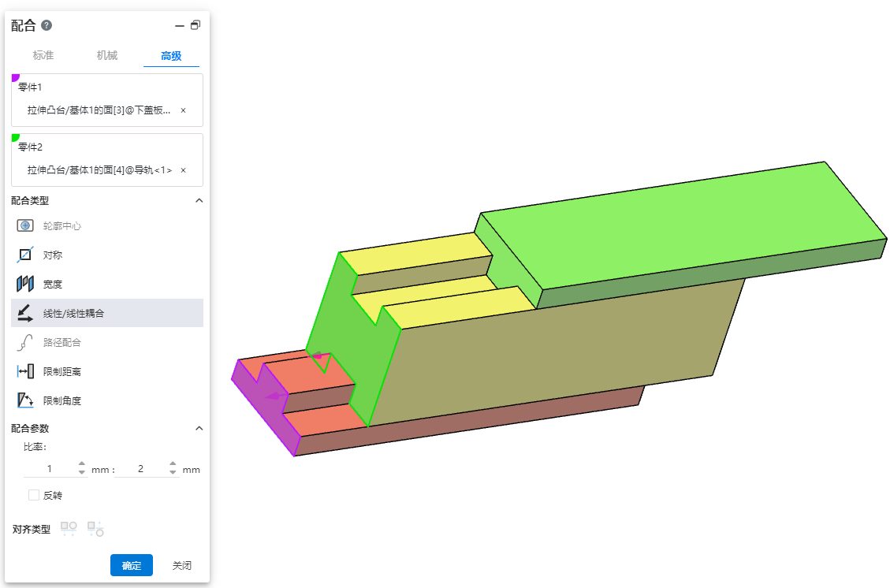Choose the 对称 symmetry mate icon

[25, 255]
